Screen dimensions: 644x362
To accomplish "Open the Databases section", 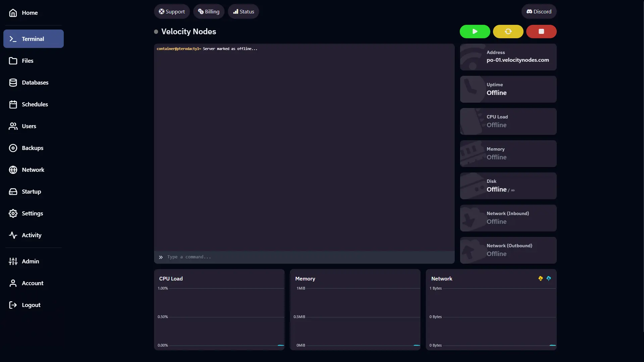I will 33,82.
